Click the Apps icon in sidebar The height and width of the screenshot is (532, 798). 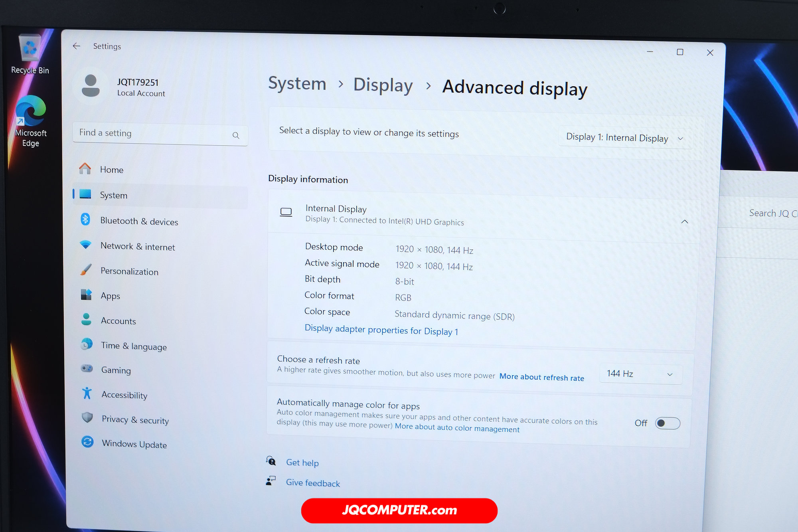pyautogui.click(x=86, y=295)
